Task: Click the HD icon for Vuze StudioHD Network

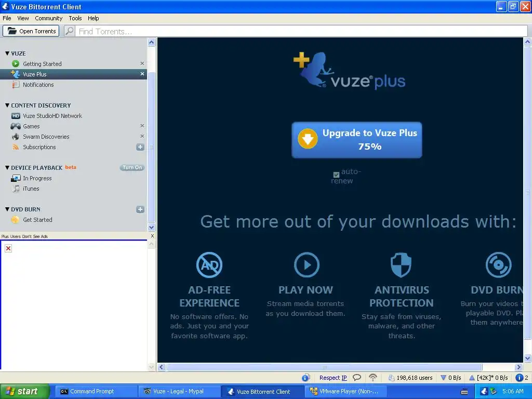Action: (16, 116)
